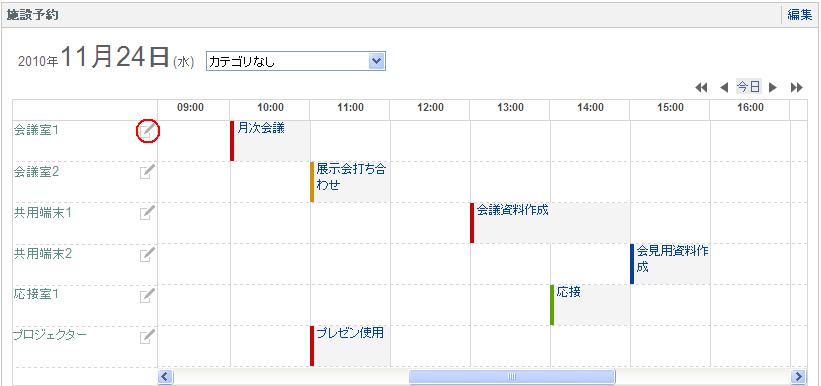The height and width of the screenshot is (386, 821).
Task: Click the horizontal scrollbar right arrow
Action: tap(799, 376)
